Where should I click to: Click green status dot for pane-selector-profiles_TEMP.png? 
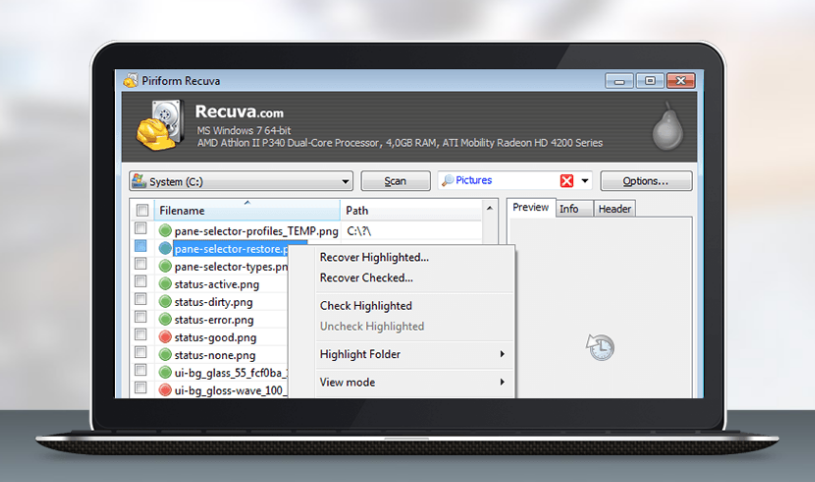(165, 230)
